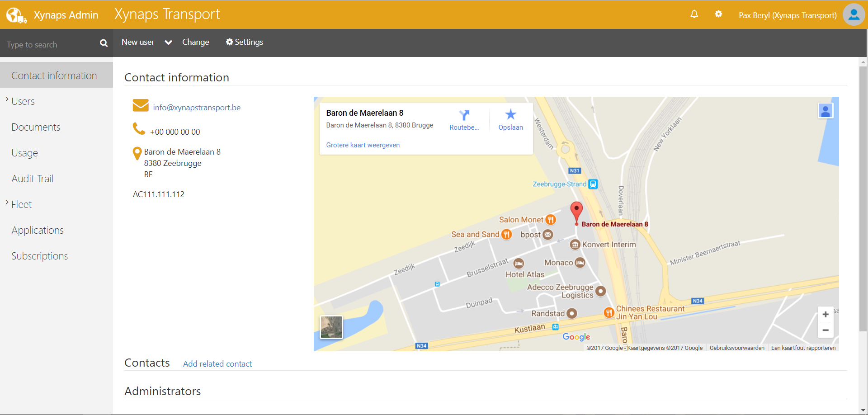Click the Opslaan star icon
The height and width of the screenshot is (415, 868).
[x=510, y=114]
